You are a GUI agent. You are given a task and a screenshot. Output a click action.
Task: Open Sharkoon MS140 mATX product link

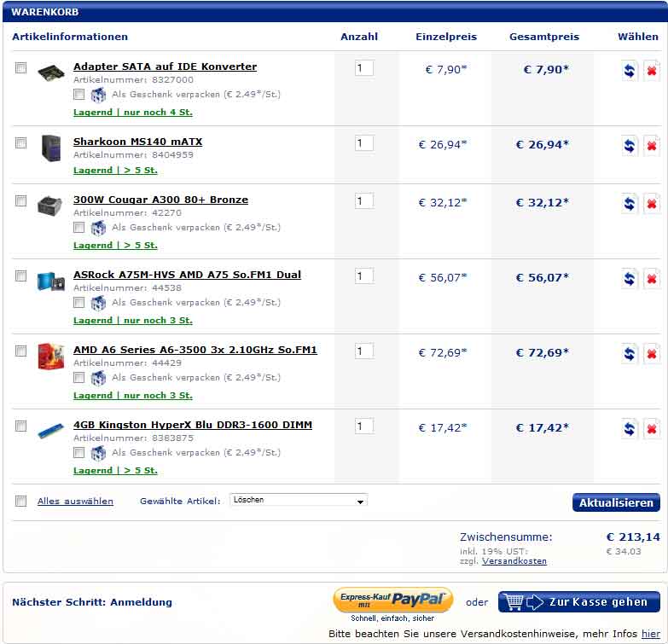(137, 142)
